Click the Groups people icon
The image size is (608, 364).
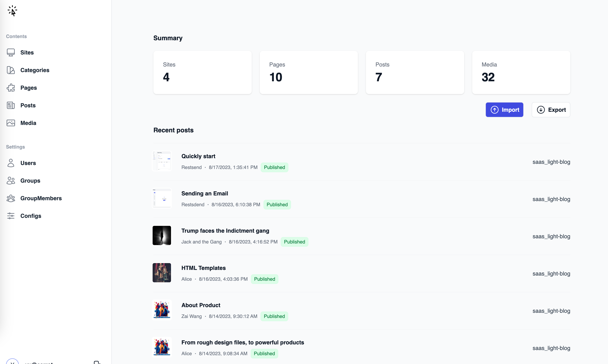[x=11, y=181]
